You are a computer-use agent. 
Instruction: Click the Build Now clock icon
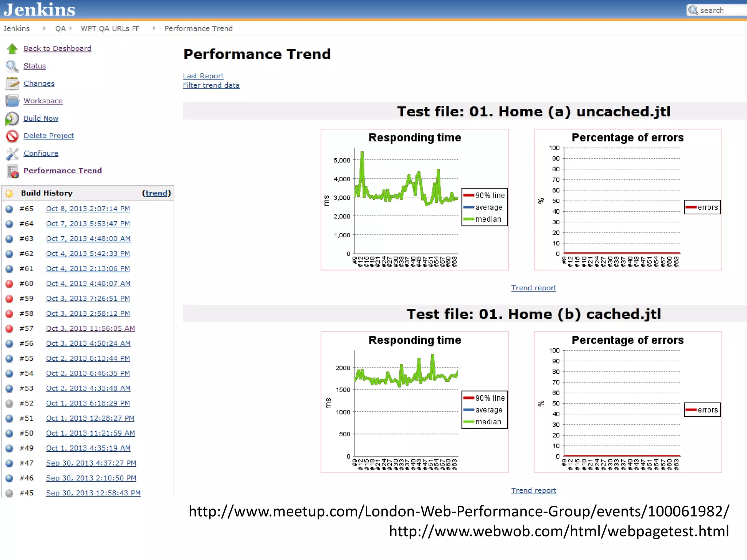12,118
